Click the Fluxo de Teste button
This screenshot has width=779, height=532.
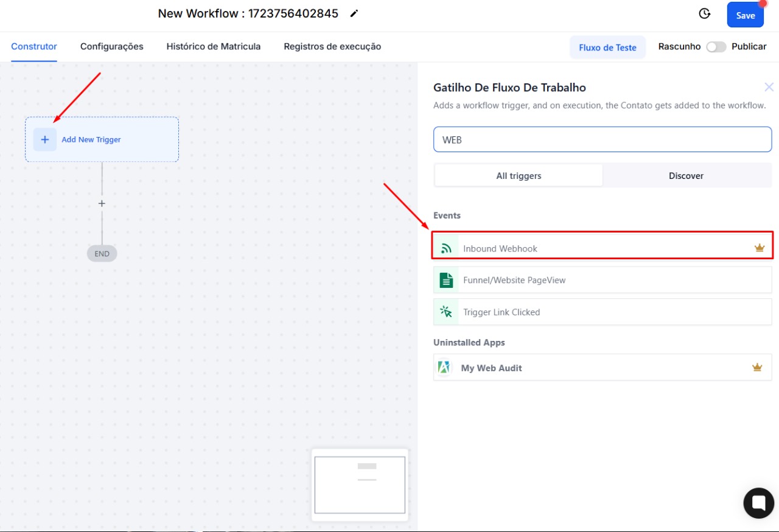(x=607, y=47)
